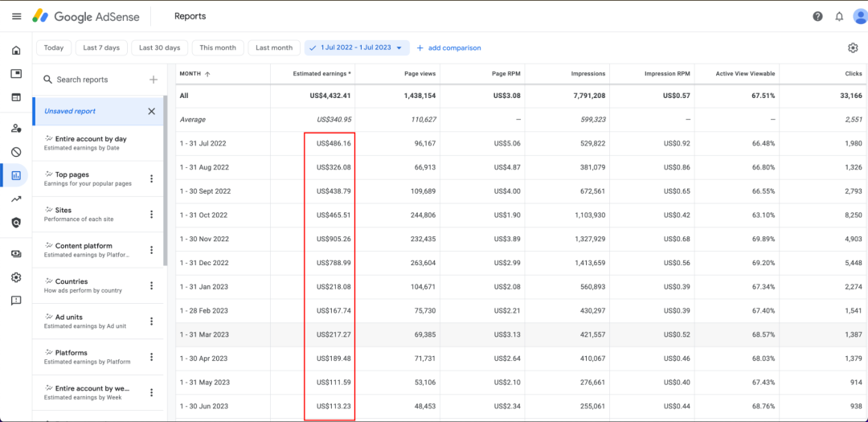Click the Help question mark icon
868x422 pixels.
817,16
